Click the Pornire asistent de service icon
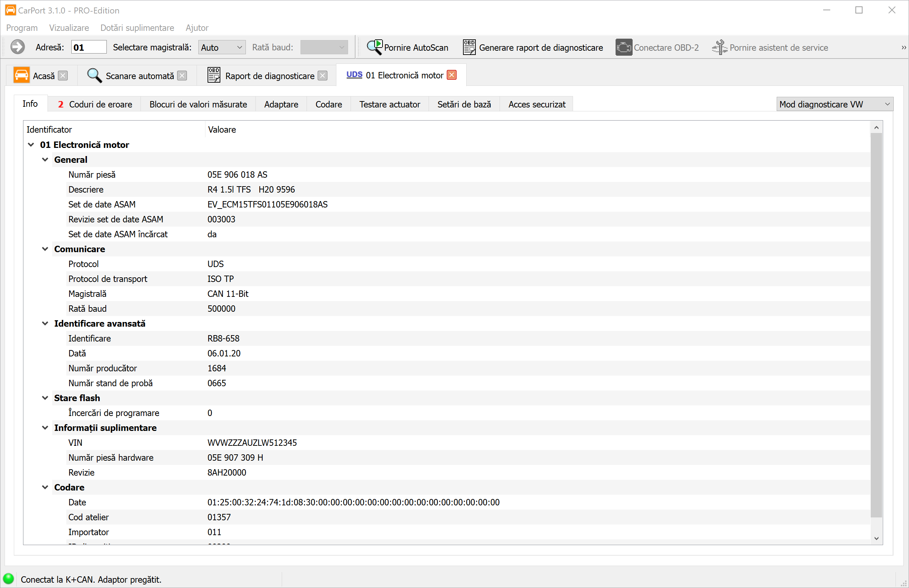Image resolution: width=909 pixels, height=588 pixels. 720,48
